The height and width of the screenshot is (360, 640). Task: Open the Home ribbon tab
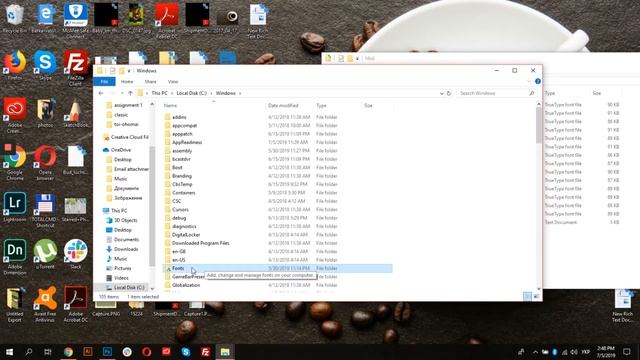[127, 82]
